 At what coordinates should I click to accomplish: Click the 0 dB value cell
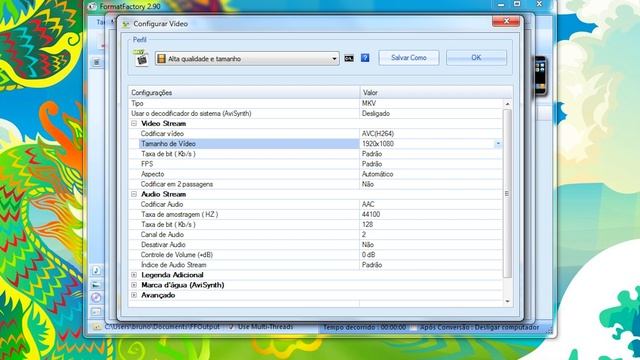(x=431, y=255)
